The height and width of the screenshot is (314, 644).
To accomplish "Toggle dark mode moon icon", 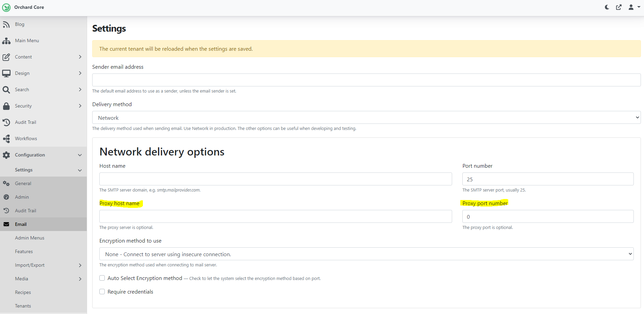I will [x=607, y=7].
